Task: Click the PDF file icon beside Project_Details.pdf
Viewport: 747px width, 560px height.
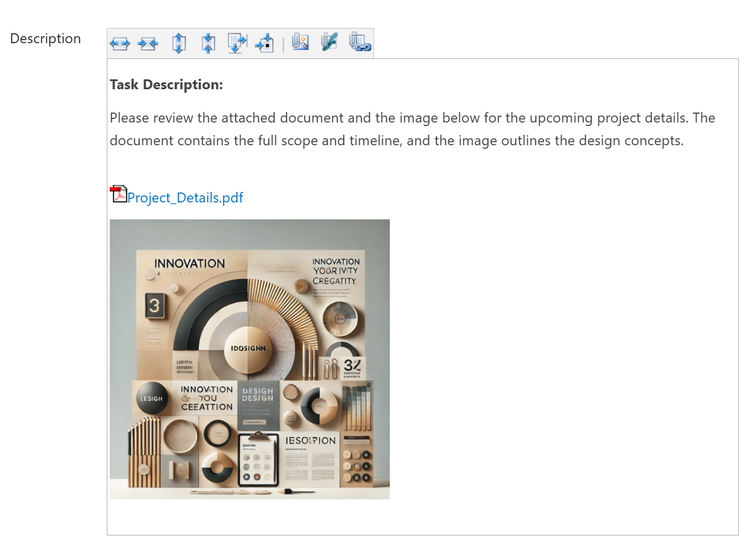Action: 118,194
